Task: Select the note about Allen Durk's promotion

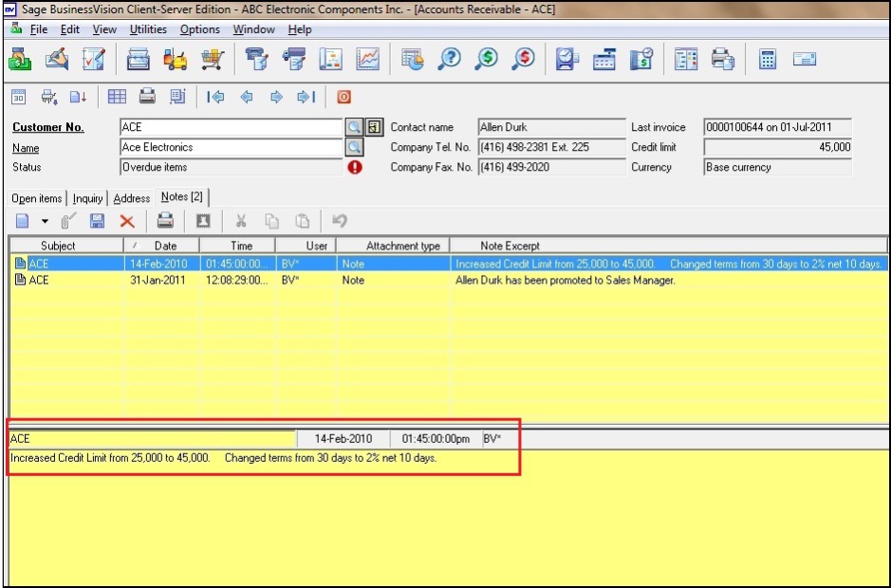Action: click(565, 281)
